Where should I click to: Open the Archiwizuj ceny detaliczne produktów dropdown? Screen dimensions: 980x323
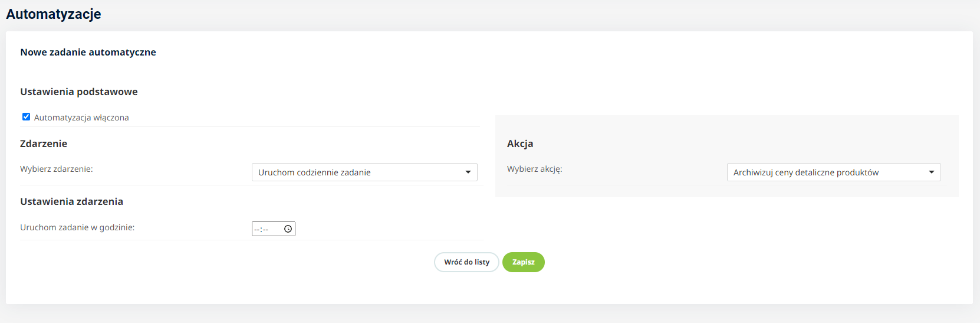coord(833,172)
